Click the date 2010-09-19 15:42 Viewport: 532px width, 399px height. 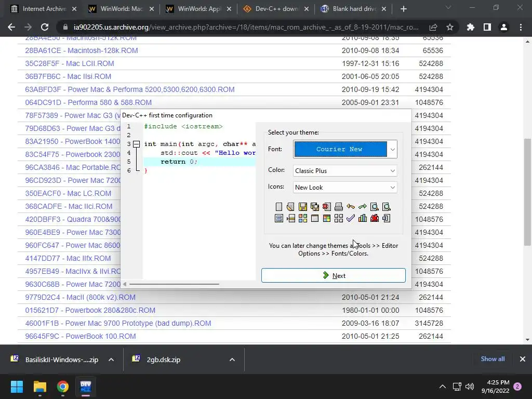370,89
